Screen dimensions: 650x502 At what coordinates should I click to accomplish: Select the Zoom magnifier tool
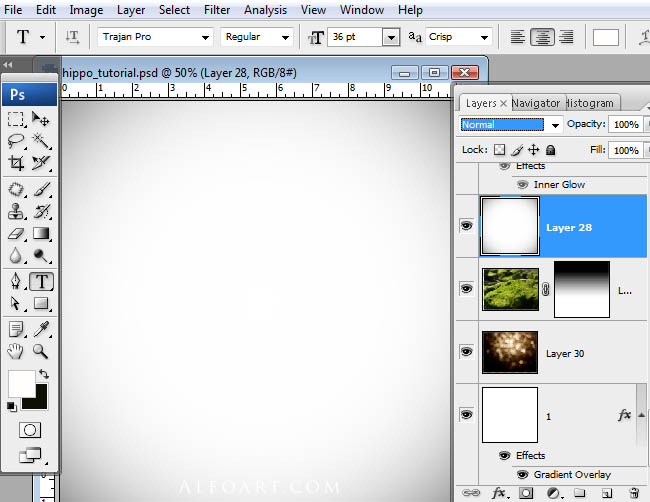(41, 352)
